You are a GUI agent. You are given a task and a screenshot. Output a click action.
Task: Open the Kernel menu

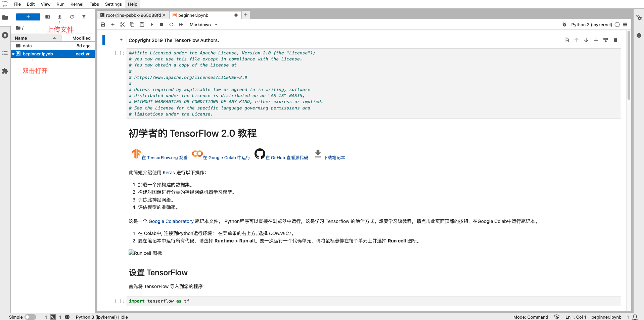click(77, 4)
